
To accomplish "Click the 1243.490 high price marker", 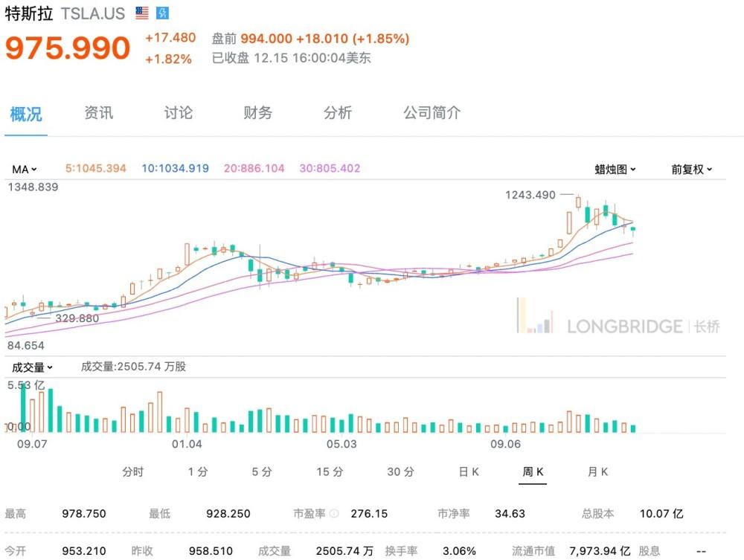I will click(530, 195).
